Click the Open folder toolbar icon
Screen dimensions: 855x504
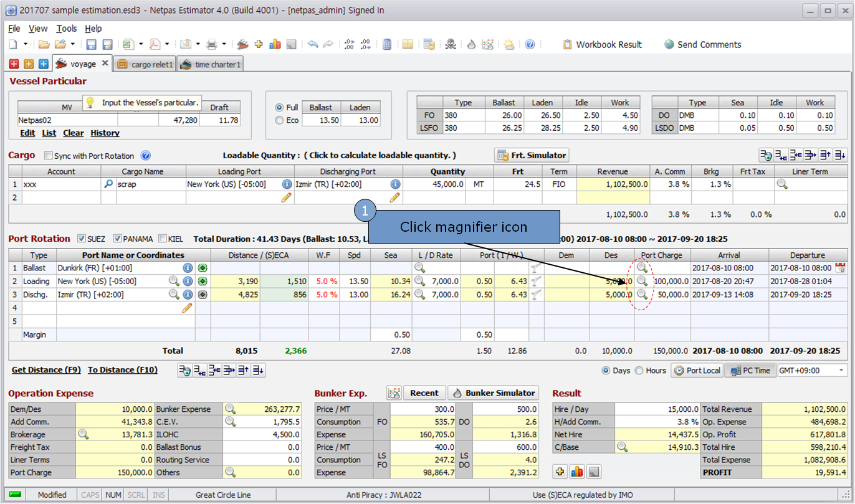(44, 44)
